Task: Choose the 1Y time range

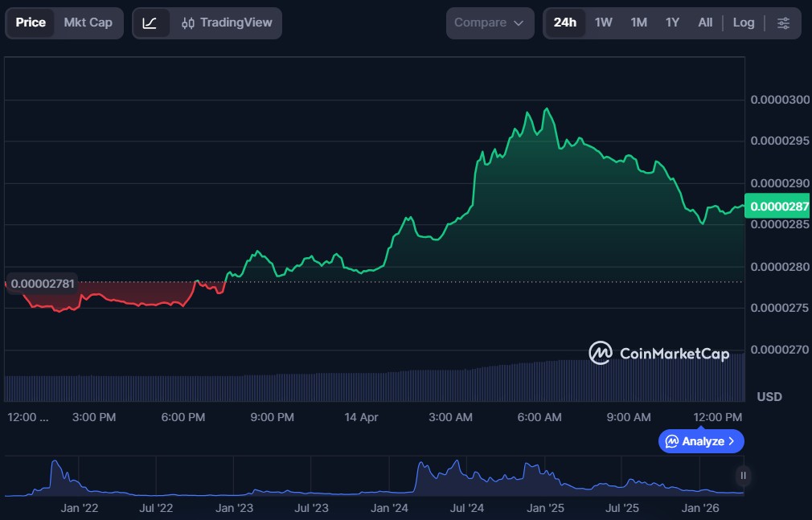Action: 672,23
